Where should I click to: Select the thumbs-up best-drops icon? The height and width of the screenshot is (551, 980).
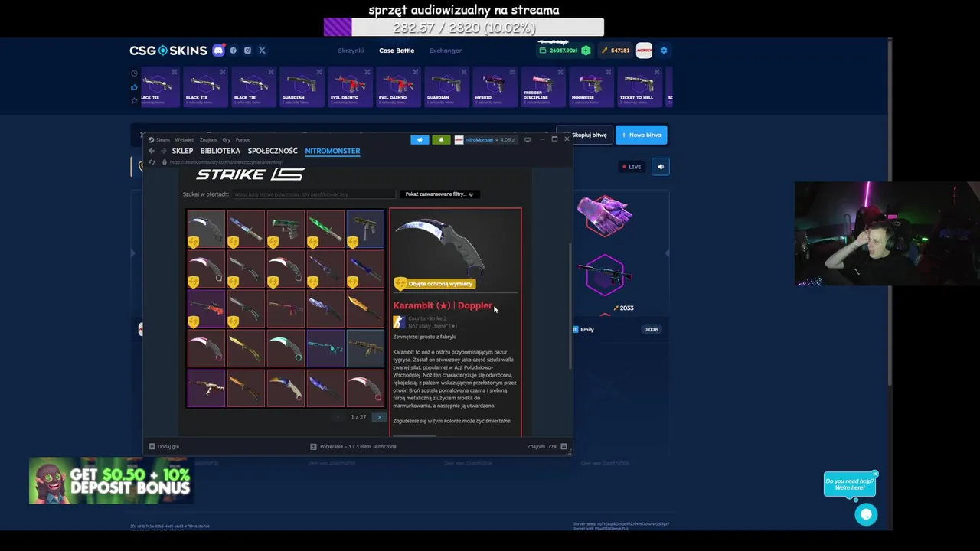tap(134, 86)
